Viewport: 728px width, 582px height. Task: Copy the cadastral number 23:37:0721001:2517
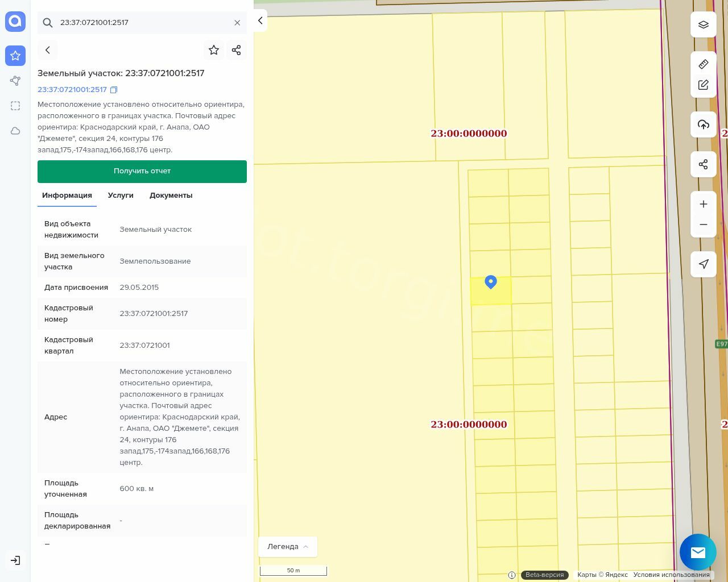pyautogui.click(x=114, y=90)
